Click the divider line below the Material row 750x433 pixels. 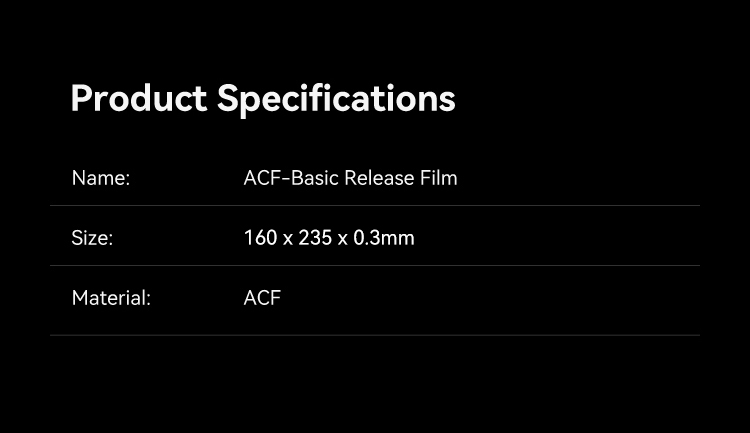[x=375, y=335]
